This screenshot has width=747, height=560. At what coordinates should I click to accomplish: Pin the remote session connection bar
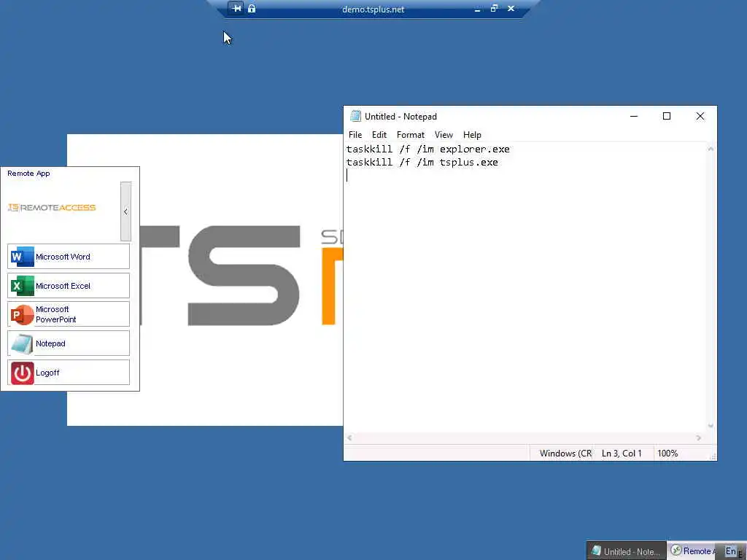[x=236, y=8]
